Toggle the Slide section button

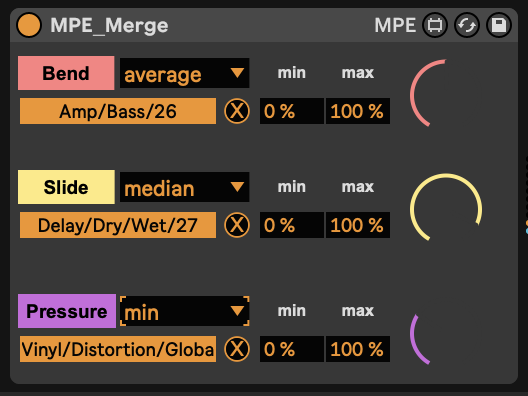click(x=66, y=187)
